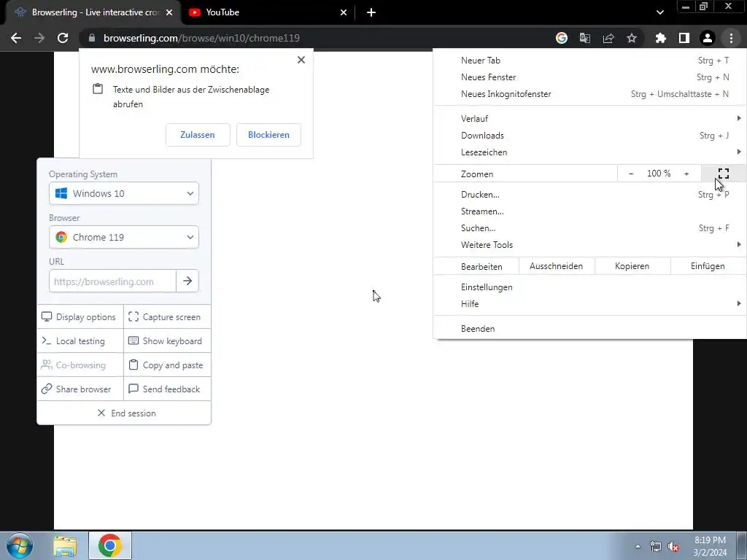The width and height of the screenshot is (747, 560).
Task: Open a new tab with plus icon
Action: (x=371, y=12)
